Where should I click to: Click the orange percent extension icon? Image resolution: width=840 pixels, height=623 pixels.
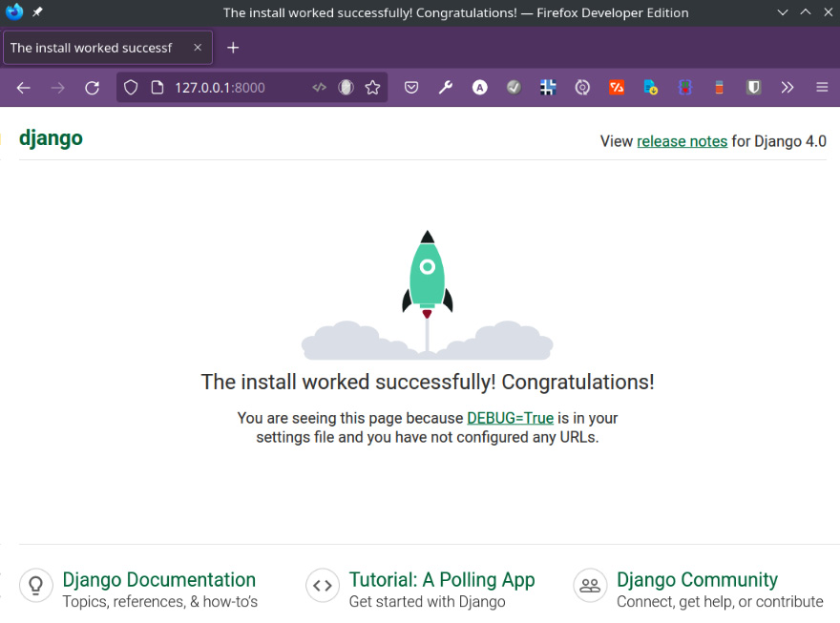pyautogui.click(x=617, y=87)
